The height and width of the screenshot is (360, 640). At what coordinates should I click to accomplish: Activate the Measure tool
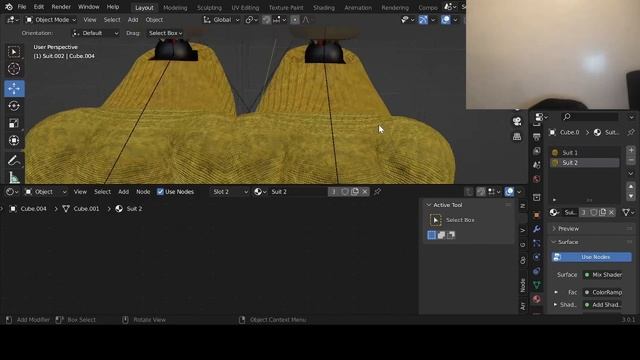click(x=14, y=178)
